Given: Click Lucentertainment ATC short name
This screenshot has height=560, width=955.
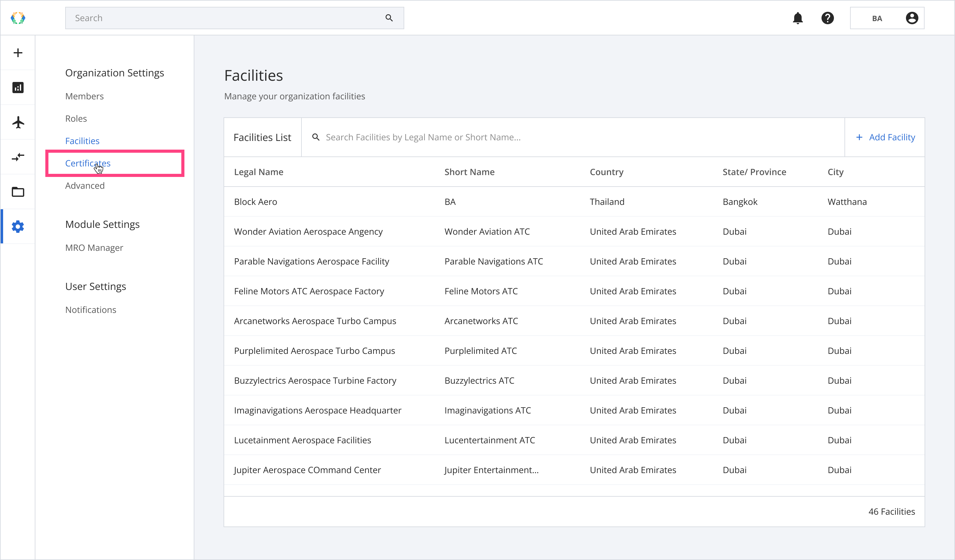Looking at the screenshot, I should [x=490, y=440].
